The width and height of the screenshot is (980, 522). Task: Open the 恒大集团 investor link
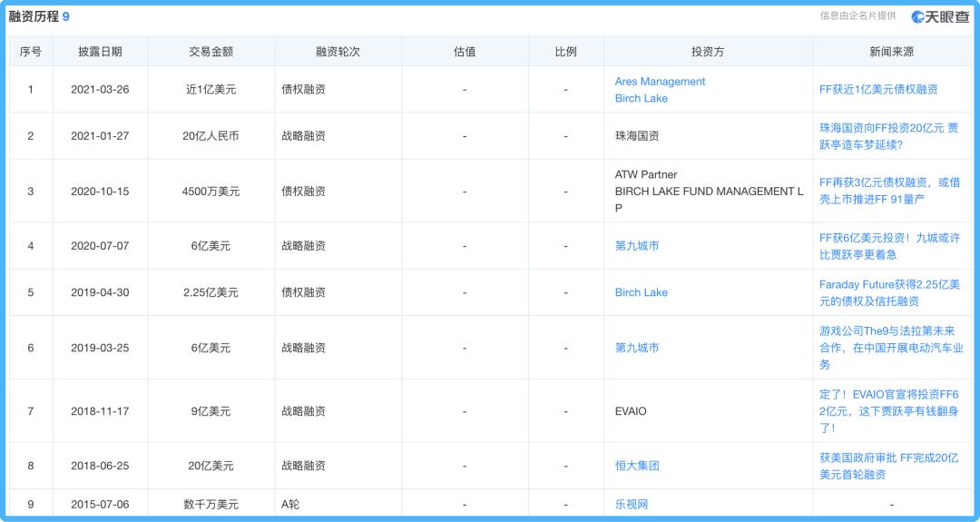click(x=637, y=466)
